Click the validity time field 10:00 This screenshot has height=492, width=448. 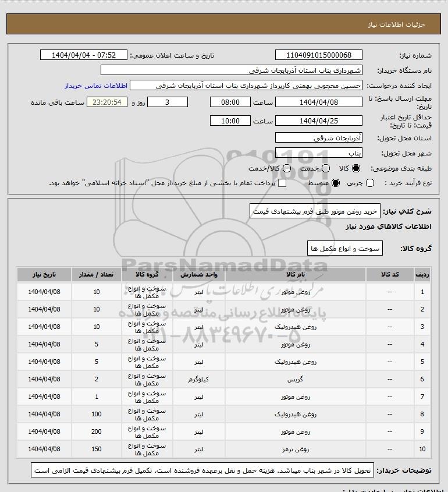230,121
